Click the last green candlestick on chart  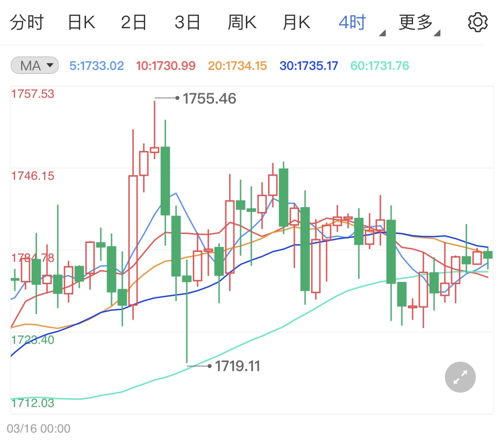pyautogui.click(x=487, y=255)
